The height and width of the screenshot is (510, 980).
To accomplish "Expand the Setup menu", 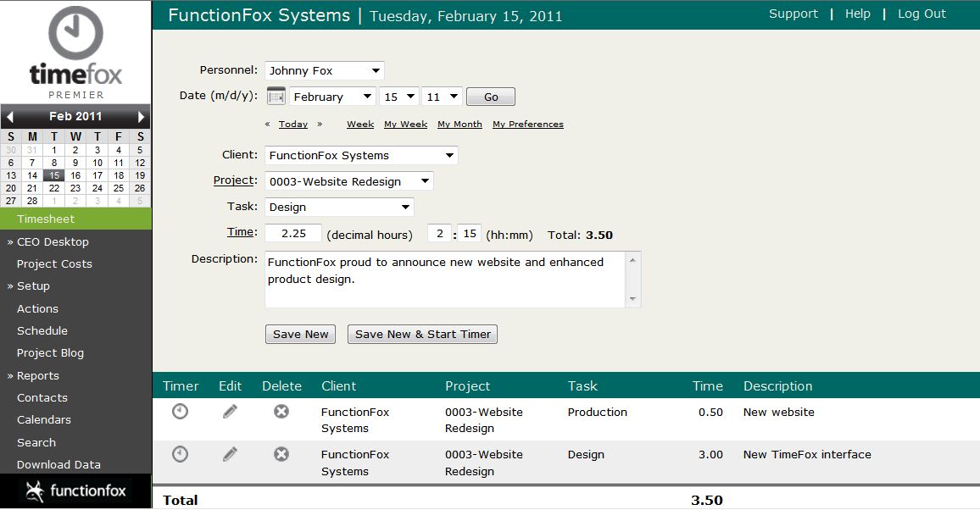I will coord(28,285).
